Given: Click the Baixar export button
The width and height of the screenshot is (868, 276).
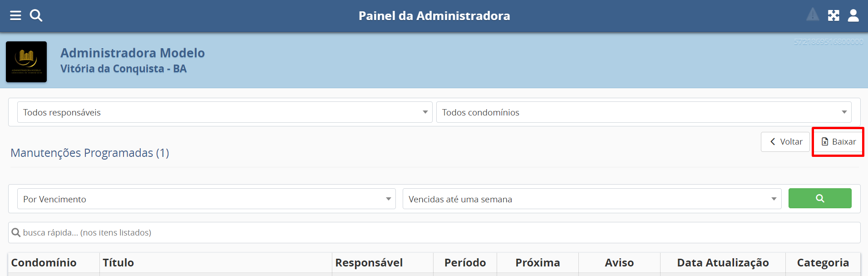Looking at the screenshot, I should click(838, 142).
